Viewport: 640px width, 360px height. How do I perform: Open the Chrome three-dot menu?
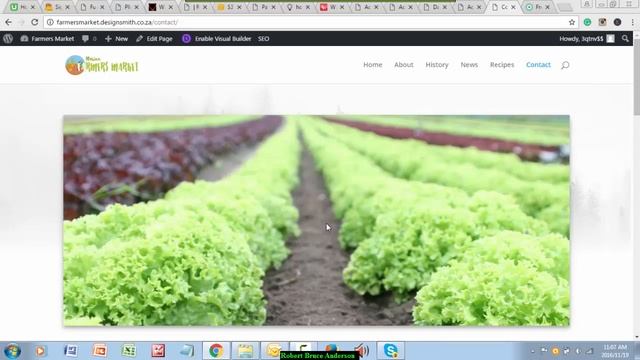[x=632, y=22]
